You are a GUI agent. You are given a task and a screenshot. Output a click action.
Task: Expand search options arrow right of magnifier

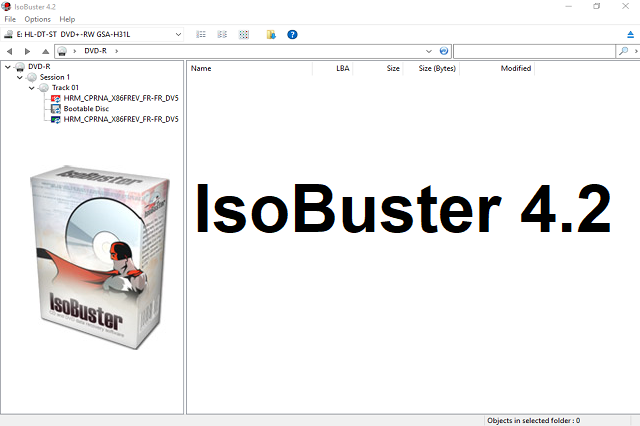click(x=636, y=51)
